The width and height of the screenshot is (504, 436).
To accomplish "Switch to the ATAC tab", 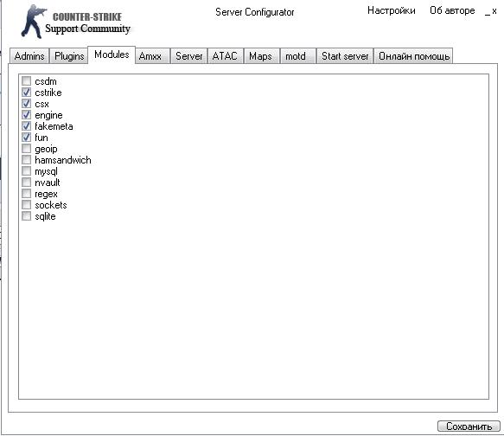I will [x=225, y=56].
